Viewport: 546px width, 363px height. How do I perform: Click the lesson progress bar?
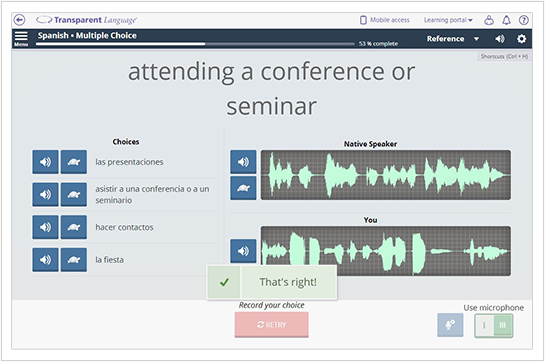195,44
